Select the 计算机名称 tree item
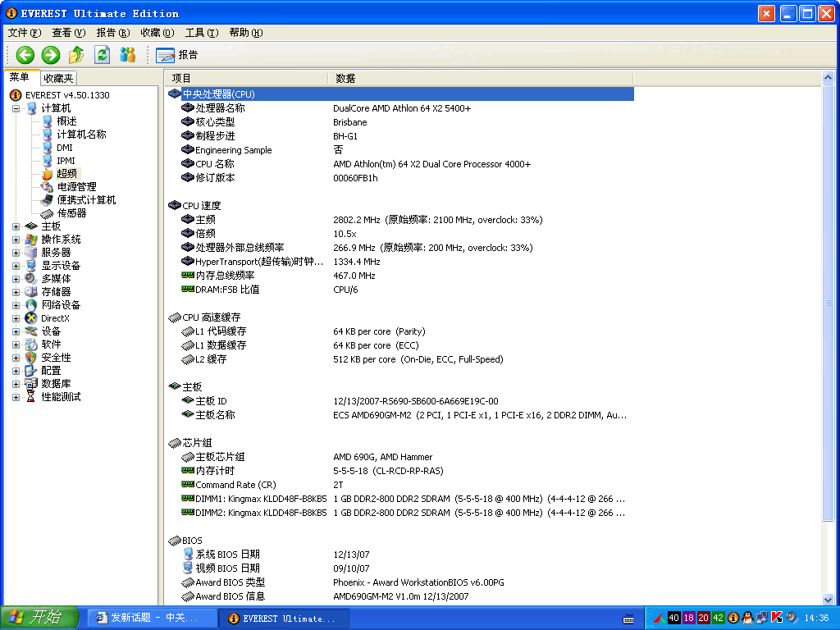 pos(81,135)
